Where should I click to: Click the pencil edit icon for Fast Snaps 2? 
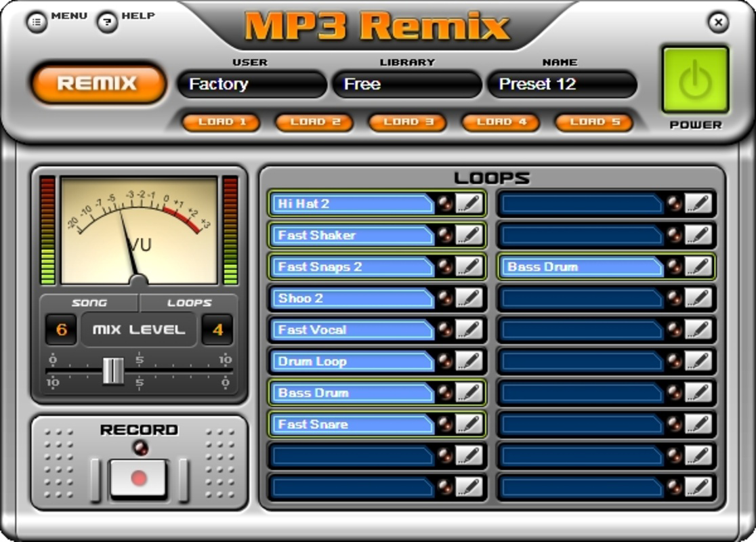click(469, 267)
